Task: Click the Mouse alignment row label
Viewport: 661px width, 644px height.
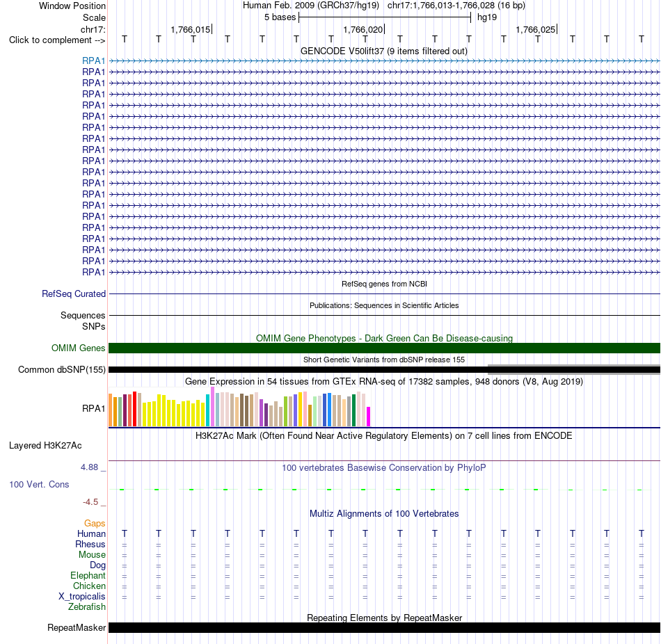Action: [92, 555]
